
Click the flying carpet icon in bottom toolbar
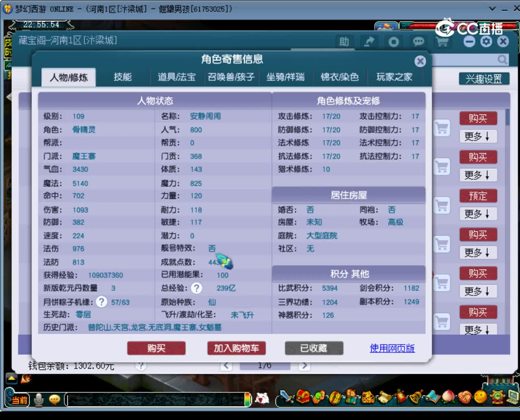point(432,397)
